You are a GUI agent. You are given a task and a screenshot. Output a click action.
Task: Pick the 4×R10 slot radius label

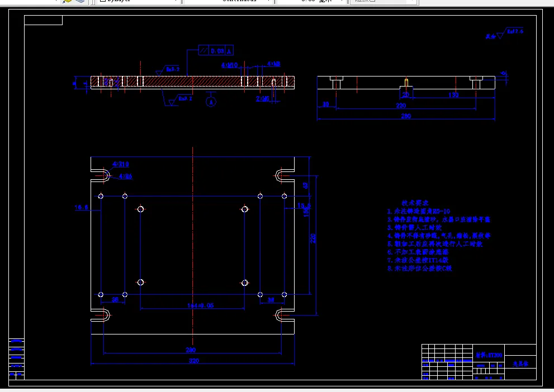click(121, 164)
